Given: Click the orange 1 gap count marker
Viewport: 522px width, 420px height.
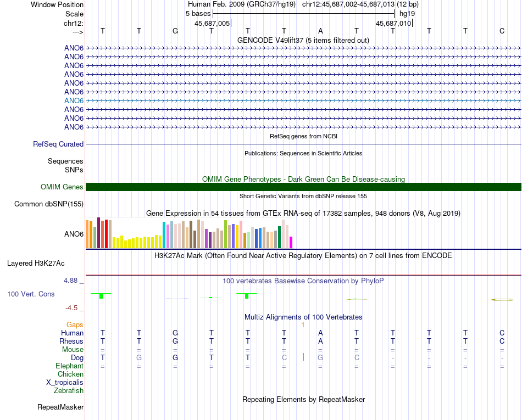Looking at the screenshot, I should pos(303,325).
